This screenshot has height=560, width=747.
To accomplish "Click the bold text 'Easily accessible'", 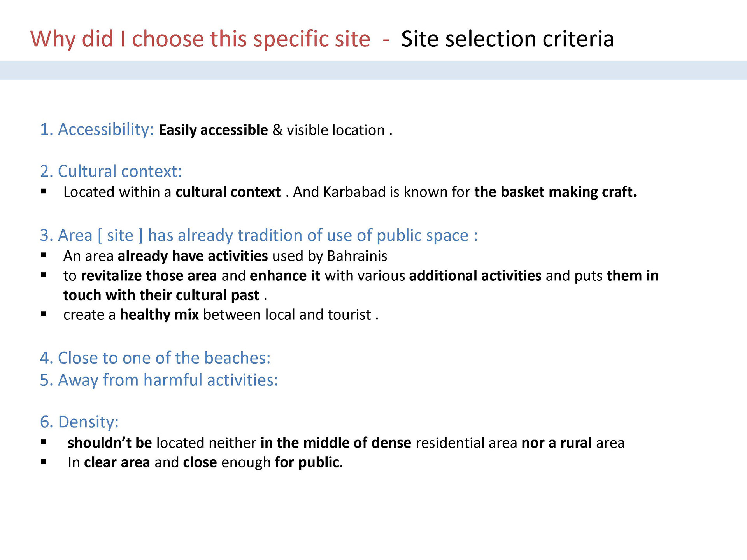I will pos(213,130).
